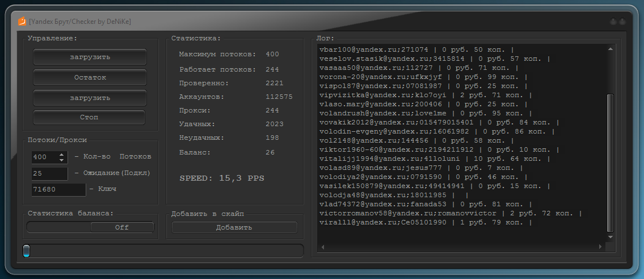Focus the Ключ input showing 71680

(x=59, y=190)
